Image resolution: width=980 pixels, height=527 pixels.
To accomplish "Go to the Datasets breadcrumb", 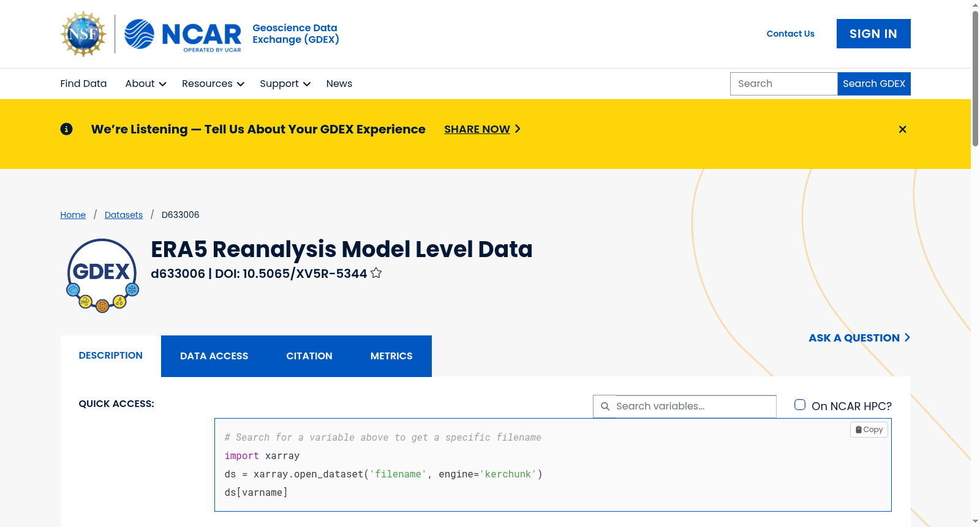I will point(124,215).
